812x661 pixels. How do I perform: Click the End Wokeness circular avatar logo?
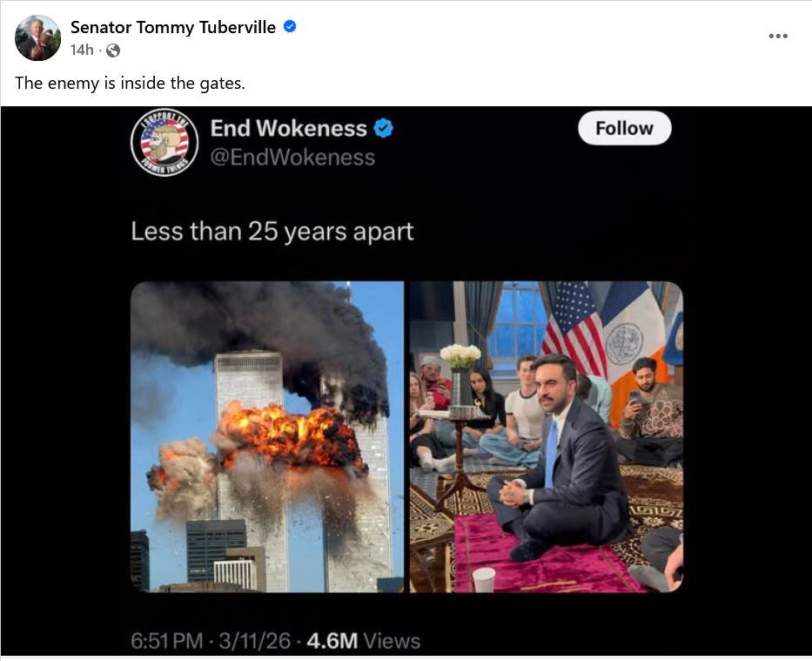(164, 143)
